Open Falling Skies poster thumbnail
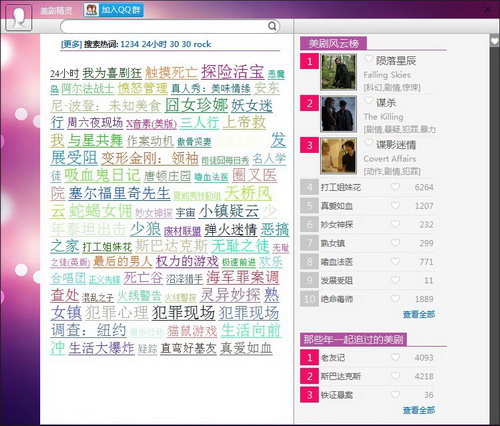Viewport: 500px width, 426px height. click(x=338, y=72)
